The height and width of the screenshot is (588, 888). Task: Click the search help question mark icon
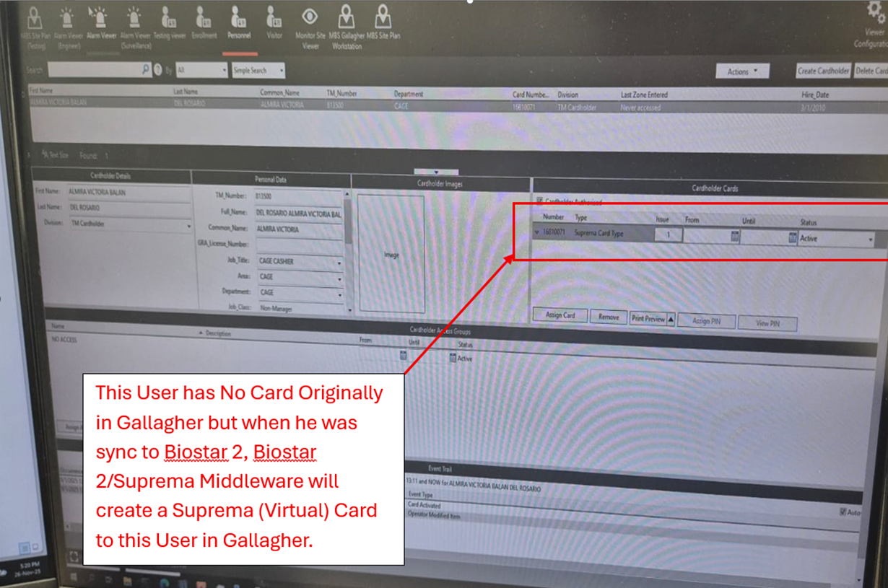click(x=157, y=70)
